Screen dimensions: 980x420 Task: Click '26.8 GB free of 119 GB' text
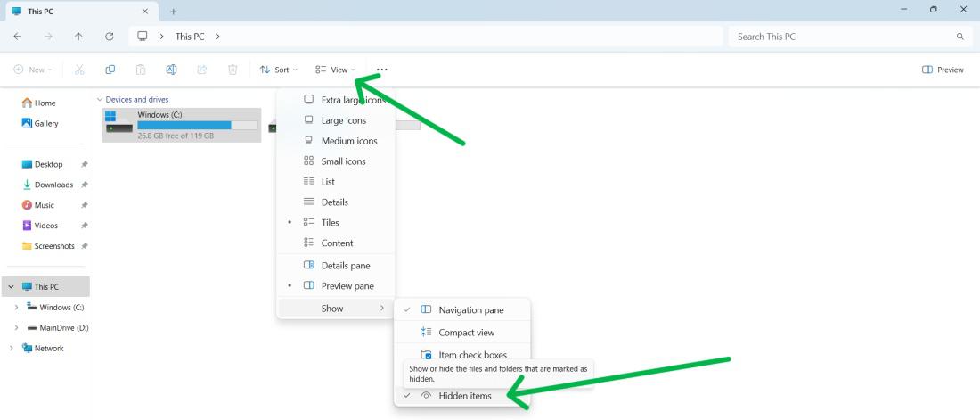176,136
